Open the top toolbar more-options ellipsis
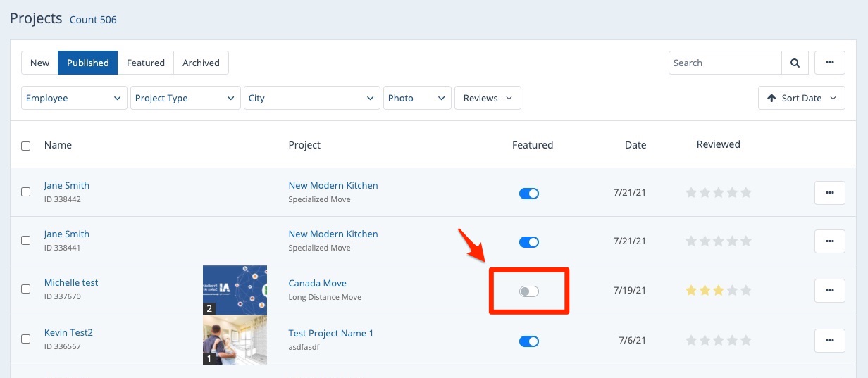Screen dimensions: 868x378 pos(830,63)
